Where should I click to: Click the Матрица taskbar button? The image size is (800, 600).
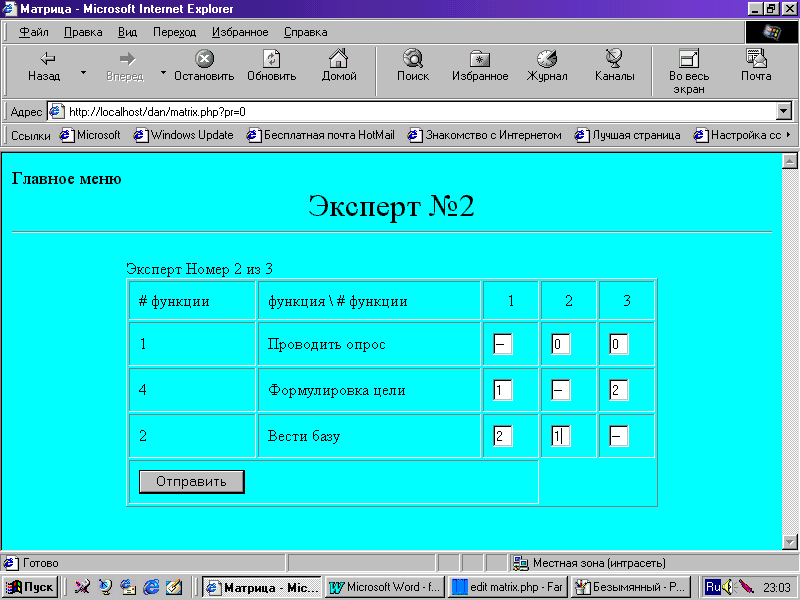(x=262, y=587)
